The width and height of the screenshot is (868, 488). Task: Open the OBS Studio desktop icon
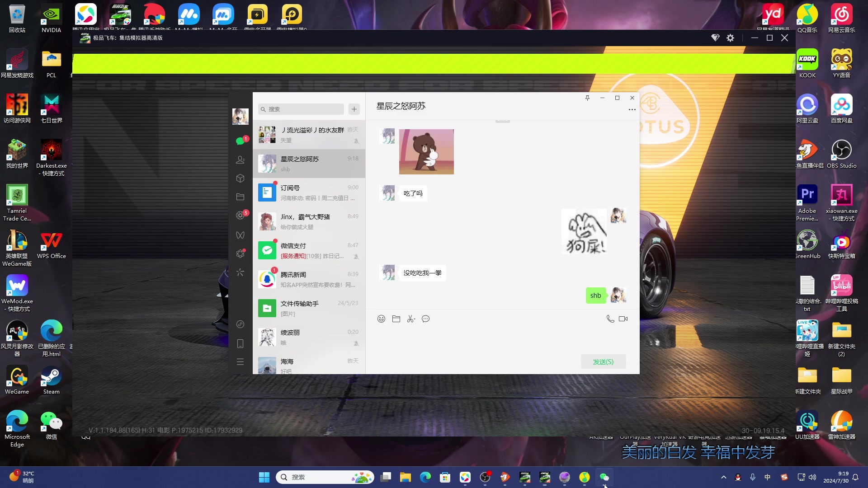tap(841, 154)
